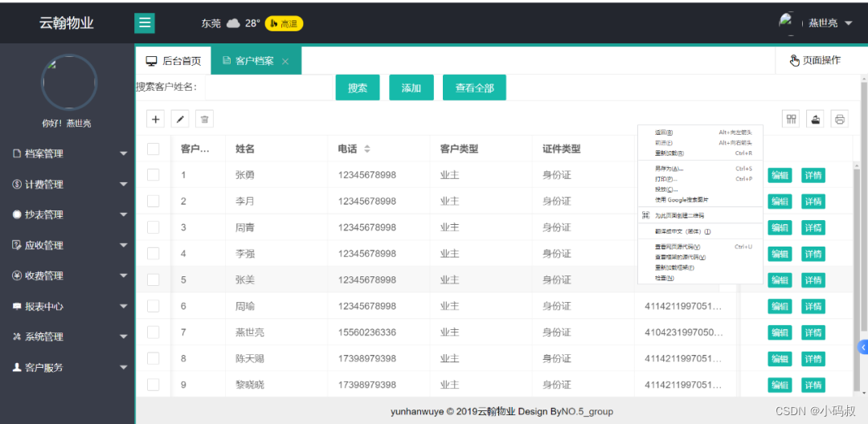Image resolution: width=868 pixels, height=424 pixels.
Task: Click the add-row plus toolbar icon
Action: pos(156,119)
